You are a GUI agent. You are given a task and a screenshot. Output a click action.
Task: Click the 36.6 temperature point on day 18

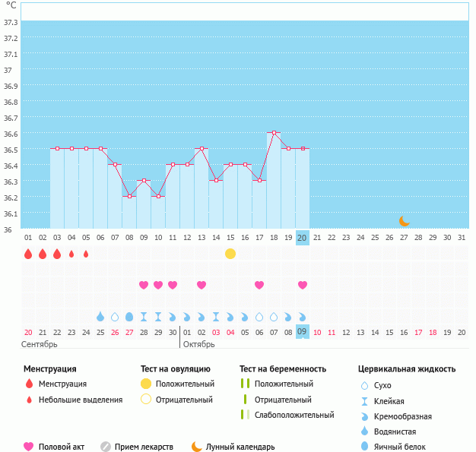[274, 133]
